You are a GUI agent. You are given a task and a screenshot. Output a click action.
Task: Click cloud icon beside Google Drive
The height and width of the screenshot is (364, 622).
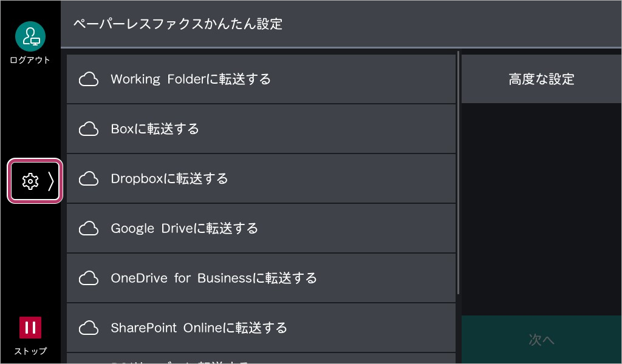[x=89, y=229]
